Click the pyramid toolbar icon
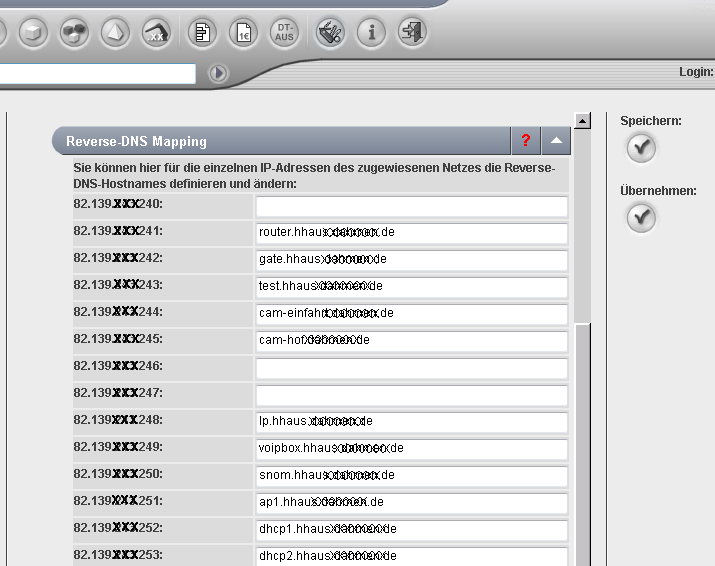The height and width of the screenshot is (566, 715). pyautogui.click(x=116, y=33)
